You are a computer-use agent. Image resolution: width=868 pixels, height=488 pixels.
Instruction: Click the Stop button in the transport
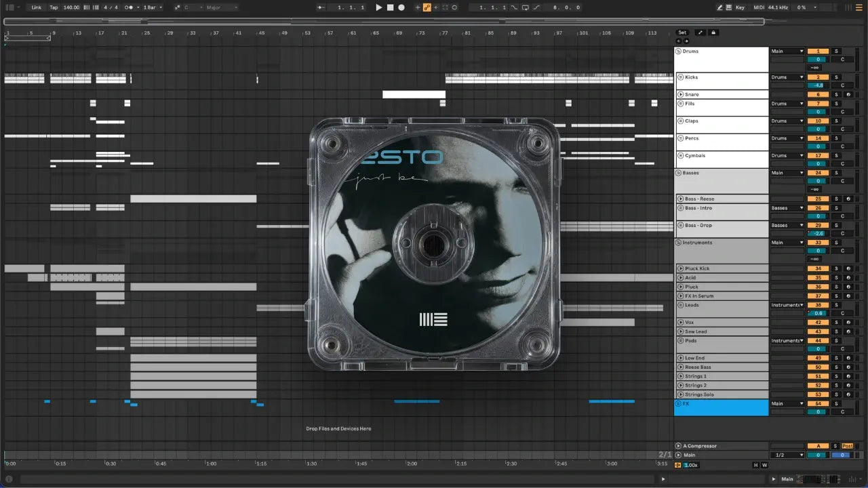390,7
